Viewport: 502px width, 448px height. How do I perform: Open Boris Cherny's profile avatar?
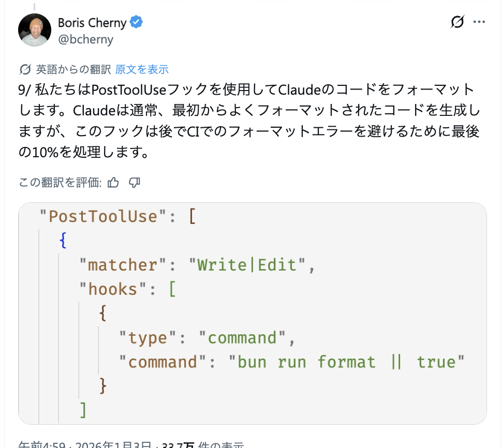pos(35,30)
